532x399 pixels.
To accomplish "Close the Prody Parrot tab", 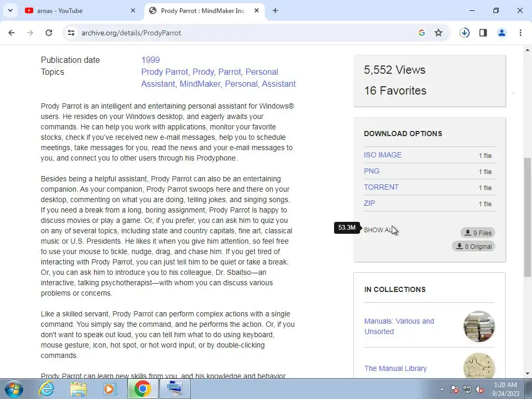I will coord(257,10).
